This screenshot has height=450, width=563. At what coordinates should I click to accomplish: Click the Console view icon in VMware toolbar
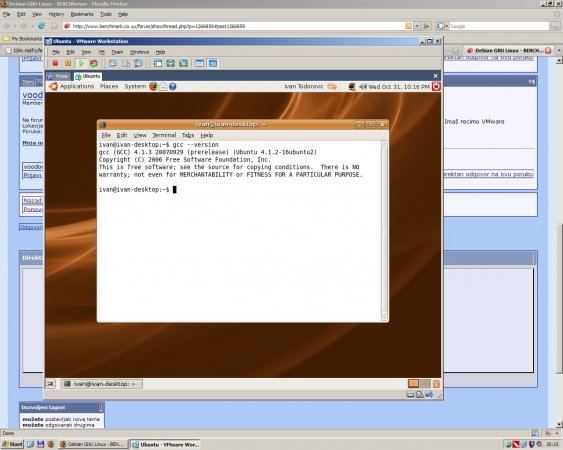(x=213, y=64)
